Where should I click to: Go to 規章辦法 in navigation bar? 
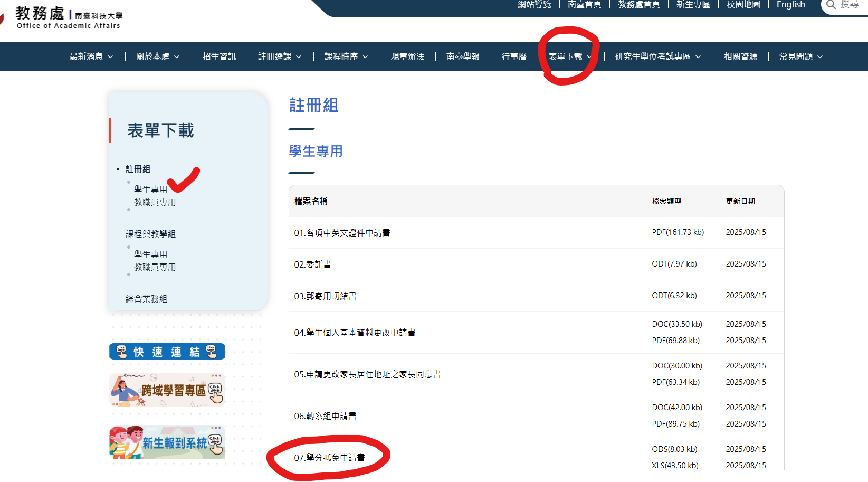point(407,56)
